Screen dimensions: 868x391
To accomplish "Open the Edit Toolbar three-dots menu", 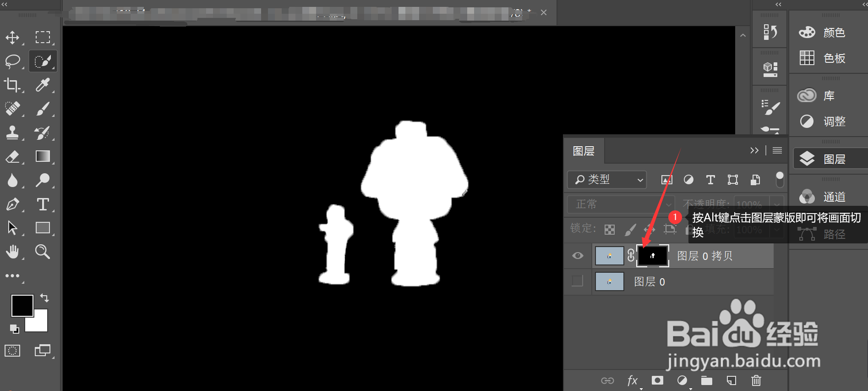I will (x=12, y=275).
